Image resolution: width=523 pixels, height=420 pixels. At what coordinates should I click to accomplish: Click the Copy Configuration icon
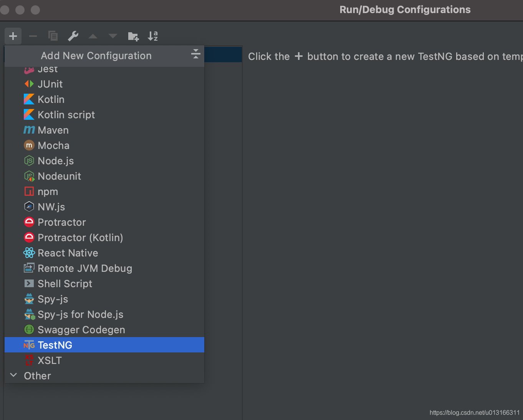point(53,36)
